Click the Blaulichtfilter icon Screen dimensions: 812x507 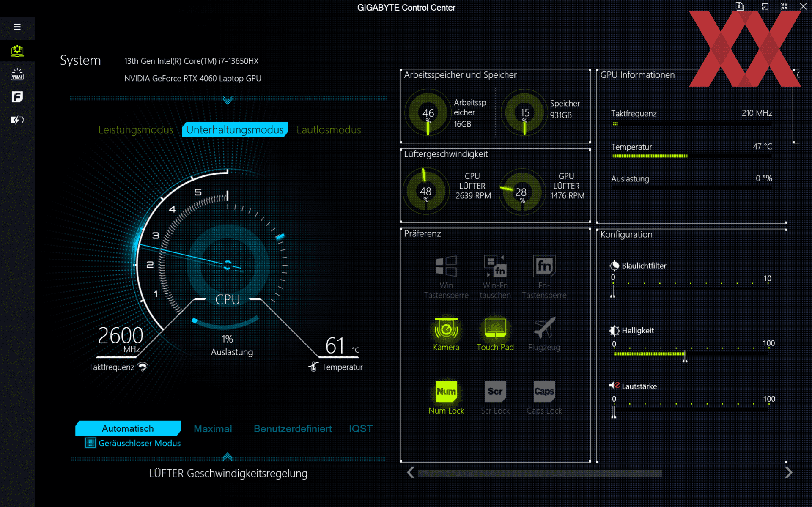(x=614, y=266)
